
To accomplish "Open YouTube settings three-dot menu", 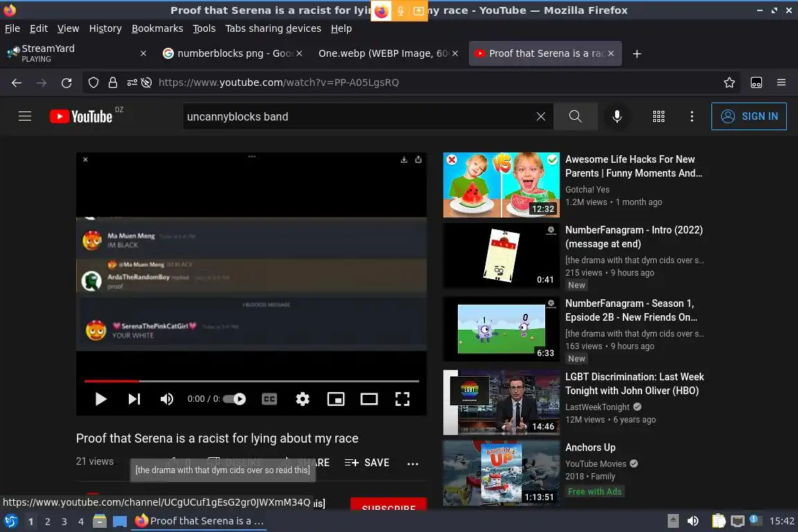I will point(691,116).
